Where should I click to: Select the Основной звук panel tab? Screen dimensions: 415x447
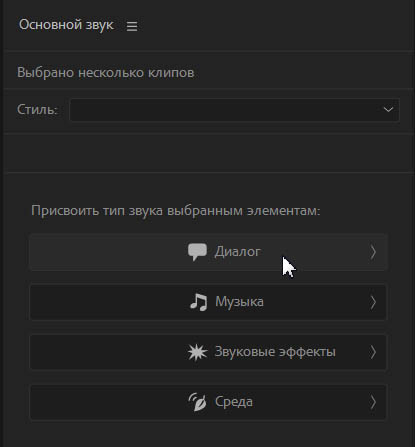pos(66,25)
